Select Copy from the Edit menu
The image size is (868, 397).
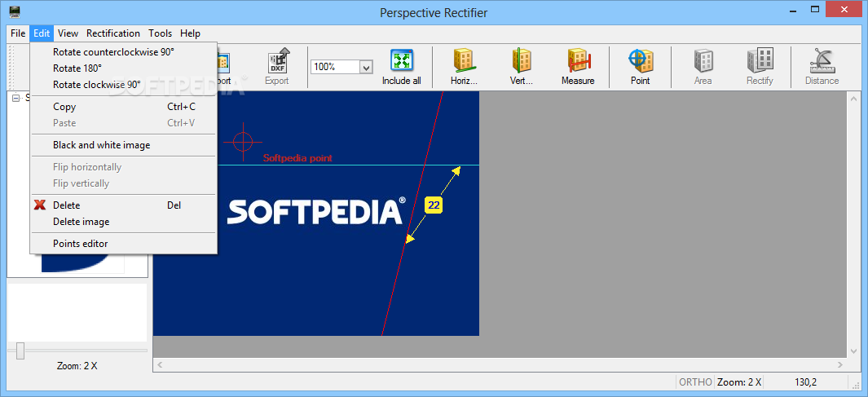tap(123, 107)
